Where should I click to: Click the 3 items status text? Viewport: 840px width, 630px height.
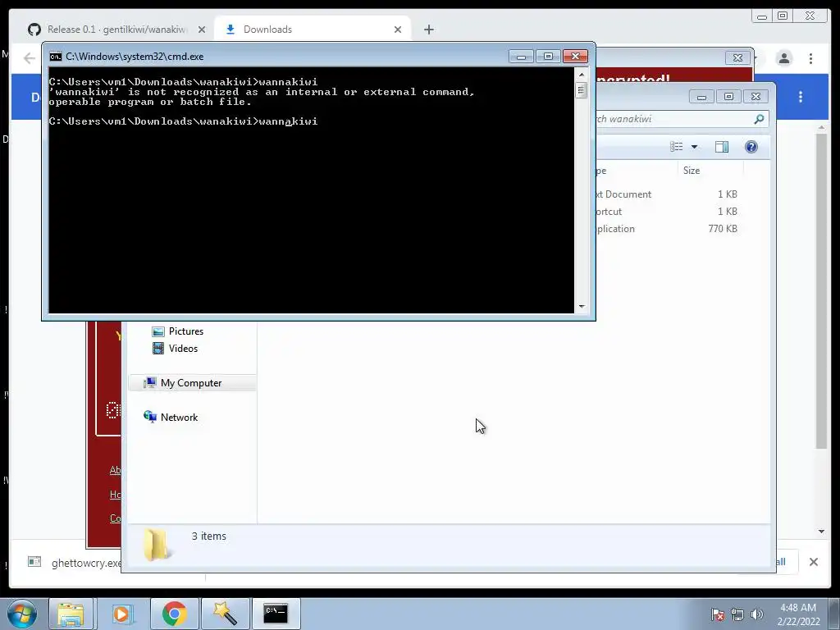[x=209, y=536]
